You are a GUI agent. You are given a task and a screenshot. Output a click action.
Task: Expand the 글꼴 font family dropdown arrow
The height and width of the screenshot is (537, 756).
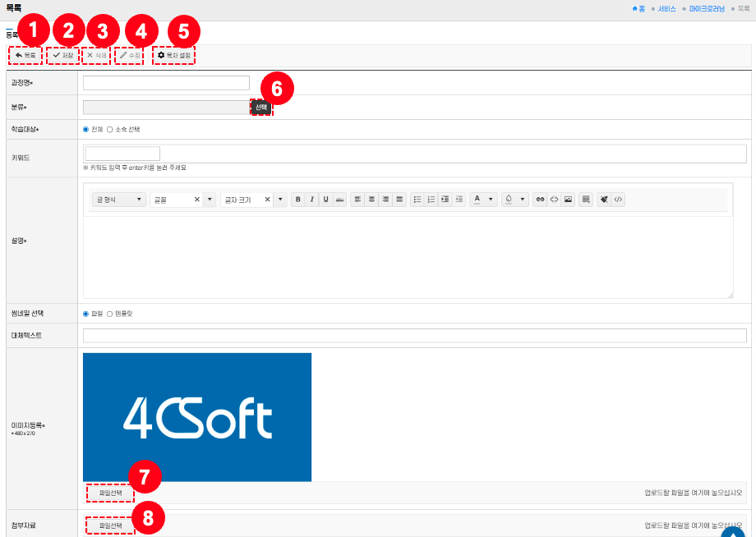(x=210, y=200)
